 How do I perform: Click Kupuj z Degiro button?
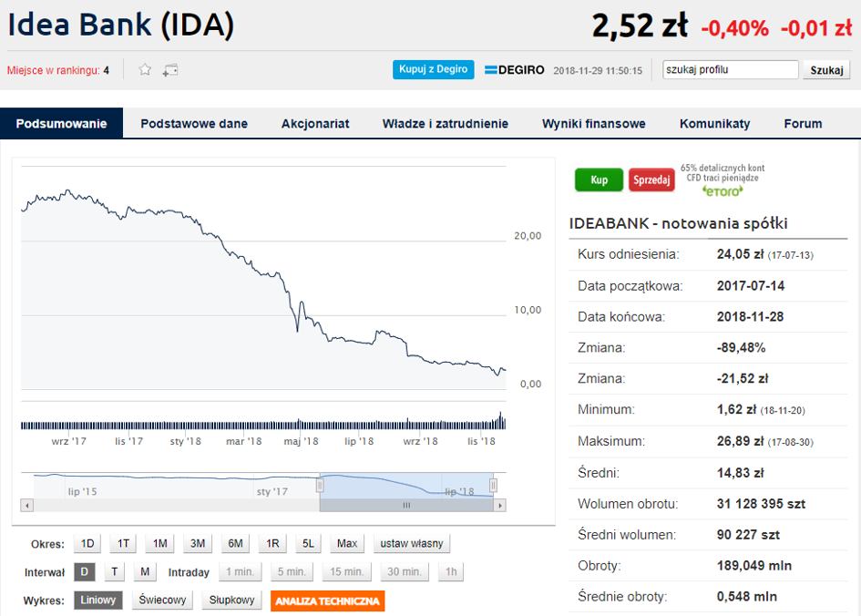[x=434, y=70]
